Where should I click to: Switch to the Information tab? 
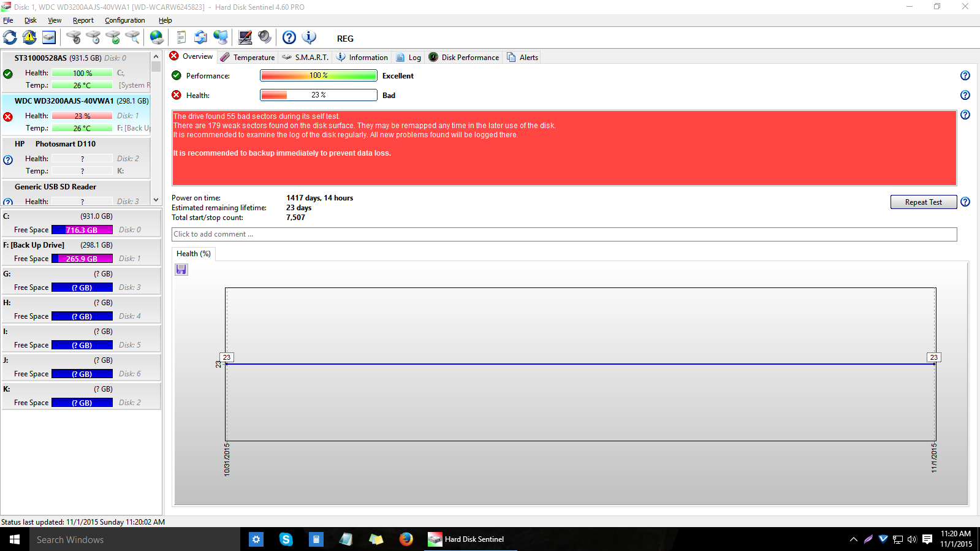[x=362, y=58]
